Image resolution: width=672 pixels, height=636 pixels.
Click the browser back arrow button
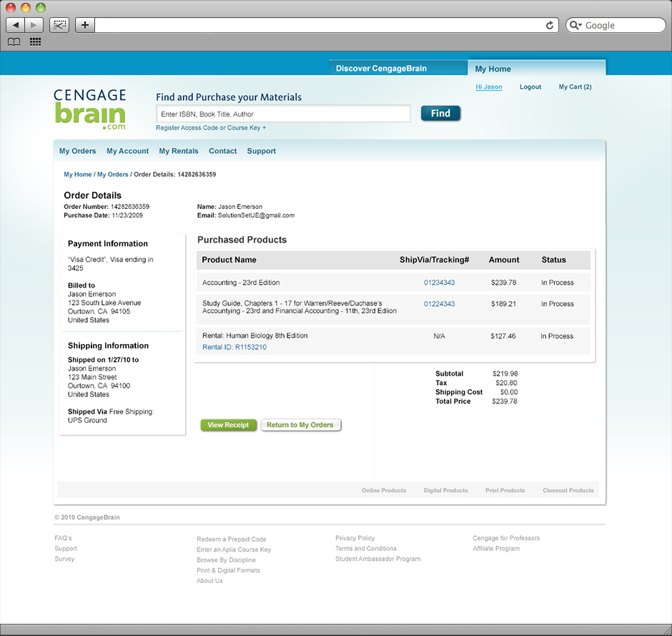tap(16, 25)
